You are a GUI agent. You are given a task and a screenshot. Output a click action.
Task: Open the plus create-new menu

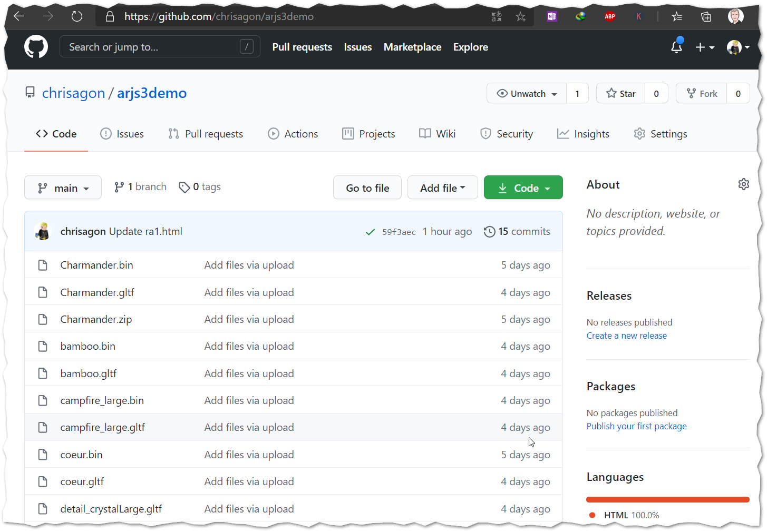pos(704,47)
